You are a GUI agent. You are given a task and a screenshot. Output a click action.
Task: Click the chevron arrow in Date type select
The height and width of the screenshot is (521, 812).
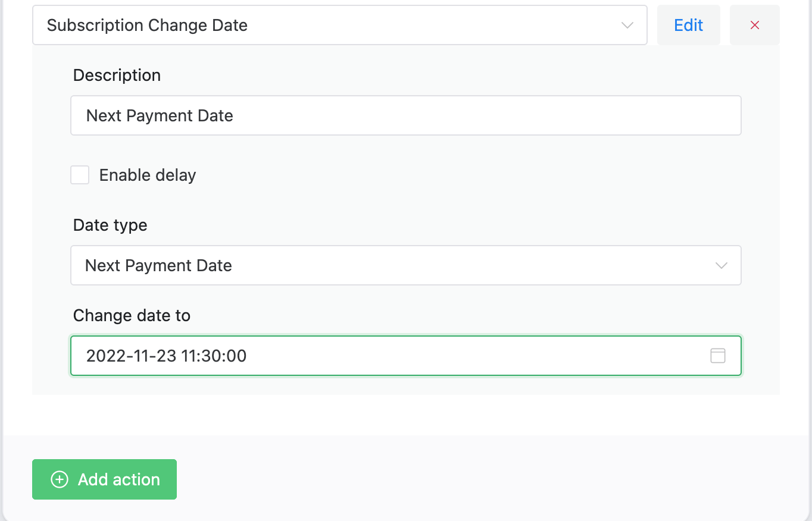click(x=722, y=265)
